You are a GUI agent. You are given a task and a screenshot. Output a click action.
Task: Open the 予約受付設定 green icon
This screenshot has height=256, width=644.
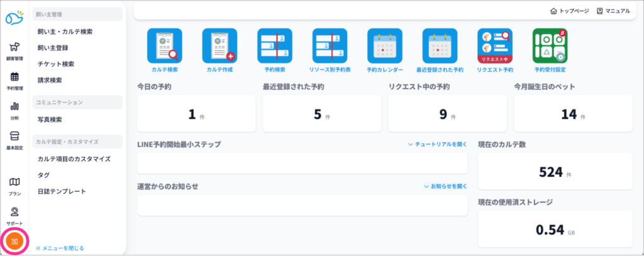coord(550,46)
